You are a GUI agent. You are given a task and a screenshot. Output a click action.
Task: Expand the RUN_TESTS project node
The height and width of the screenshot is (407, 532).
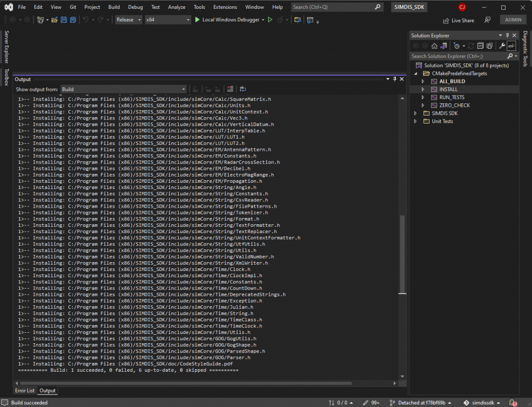click(423, 98)
